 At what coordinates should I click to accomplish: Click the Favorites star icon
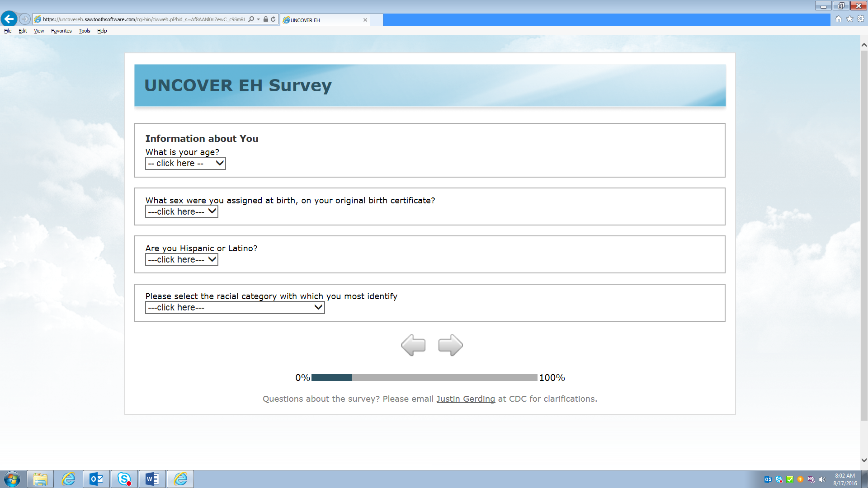(x=849, y=19)
